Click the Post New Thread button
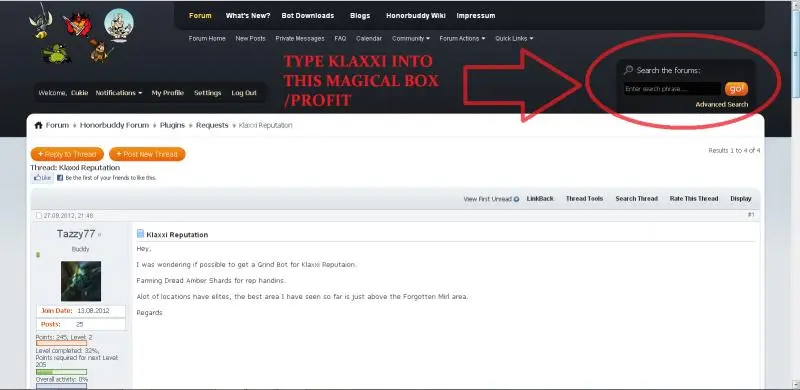This screenshot has width=800, height=390. click(x=147, y=154)
